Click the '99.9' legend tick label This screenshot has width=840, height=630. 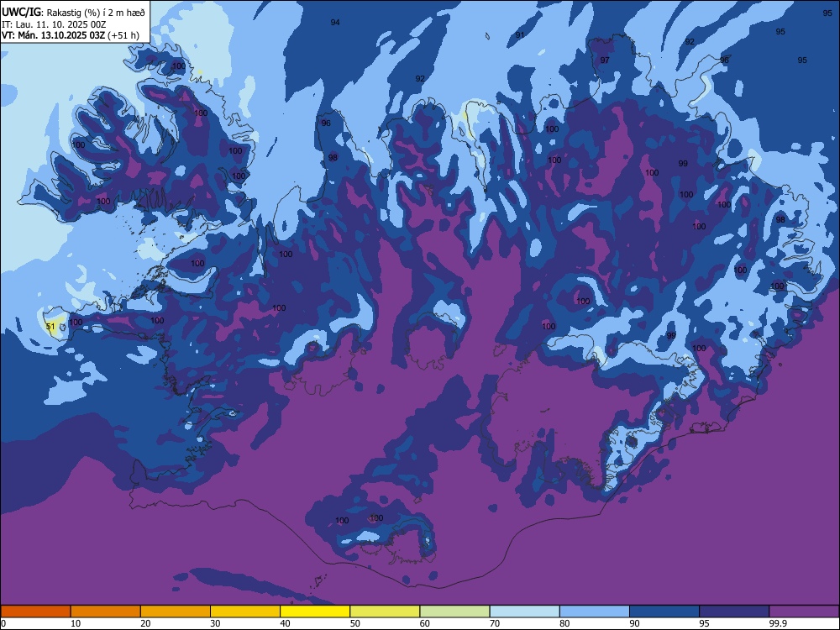click(777, 623)
